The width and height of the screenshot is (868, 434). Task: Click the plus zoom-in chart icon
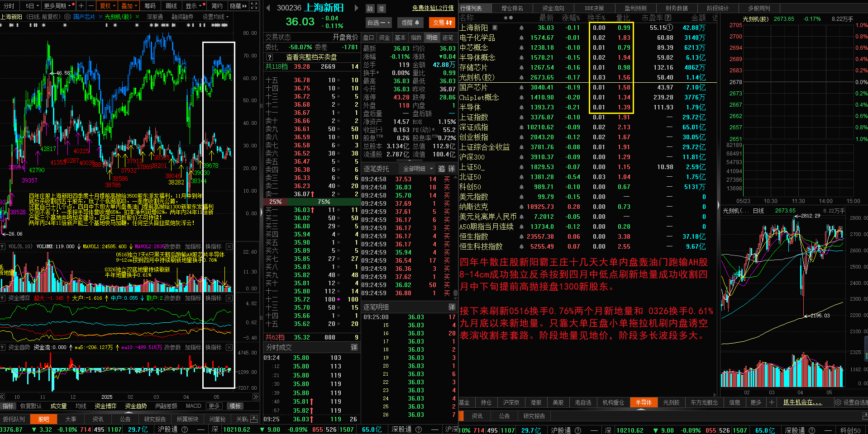click(x=81, y=6)
